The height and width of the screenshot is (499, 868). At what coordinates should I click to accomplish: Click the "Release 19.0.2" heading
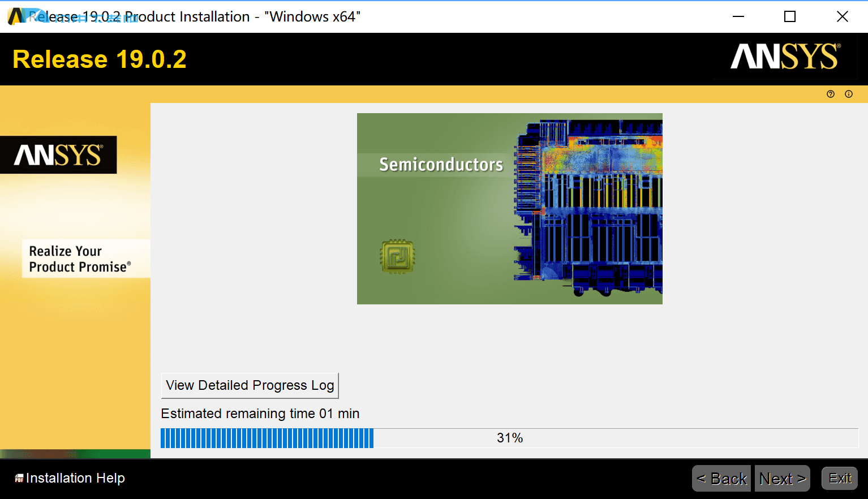pyautogui.click(x=100, y=59)
